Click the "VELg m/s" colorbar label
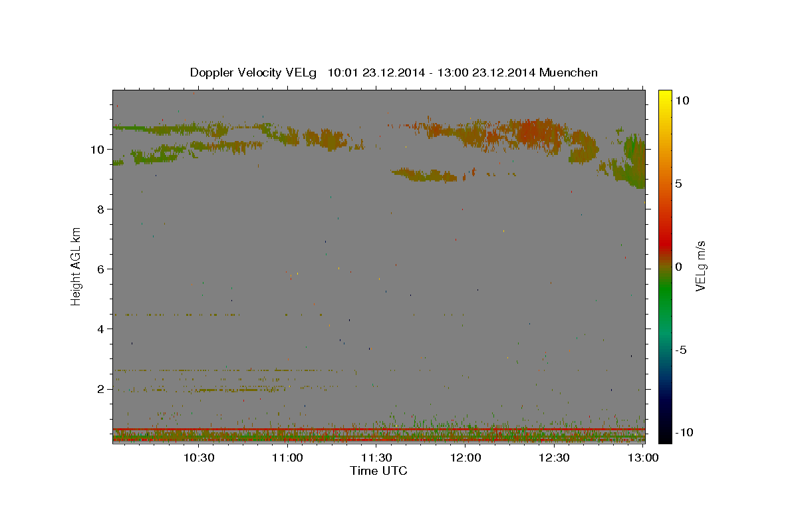Viewport: 798px width, 532px height. point(700,266)
